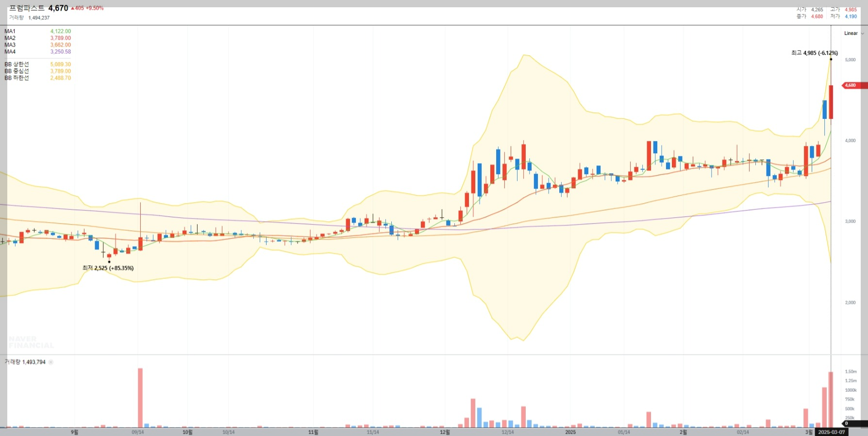Click the 11월 label on time axis
This screenshot has width=868, height=436.
(313, 432)
